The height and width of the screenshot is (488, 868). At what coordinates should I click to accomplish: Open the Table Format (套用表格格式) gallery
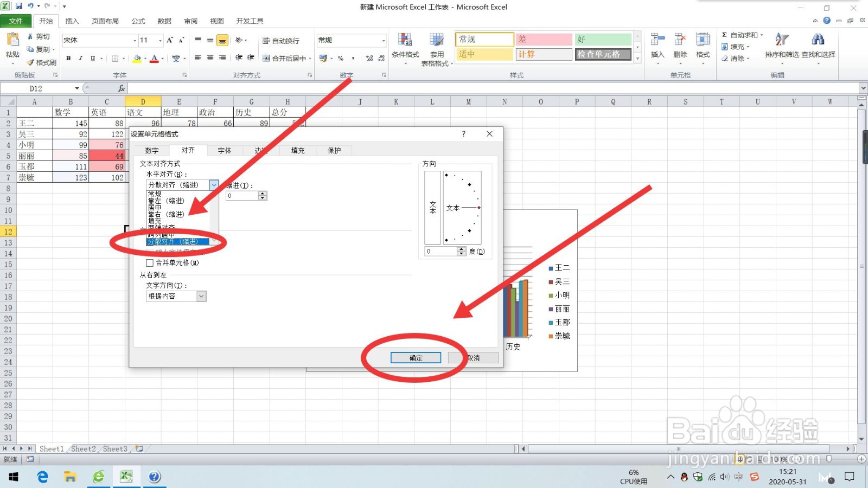(437, 49)
